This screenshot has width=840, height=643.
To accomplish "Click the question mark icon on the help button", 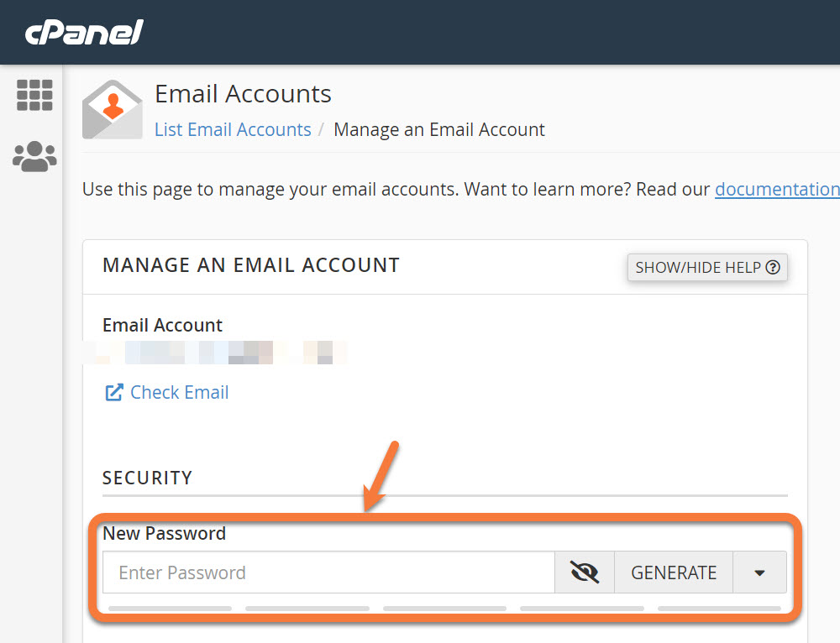I will pos(773,268).
